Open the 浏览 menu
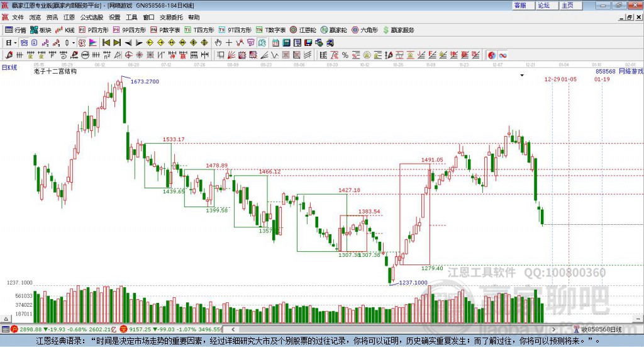The image size is (644, 347). pyautogui.click(x=35, y=17)
